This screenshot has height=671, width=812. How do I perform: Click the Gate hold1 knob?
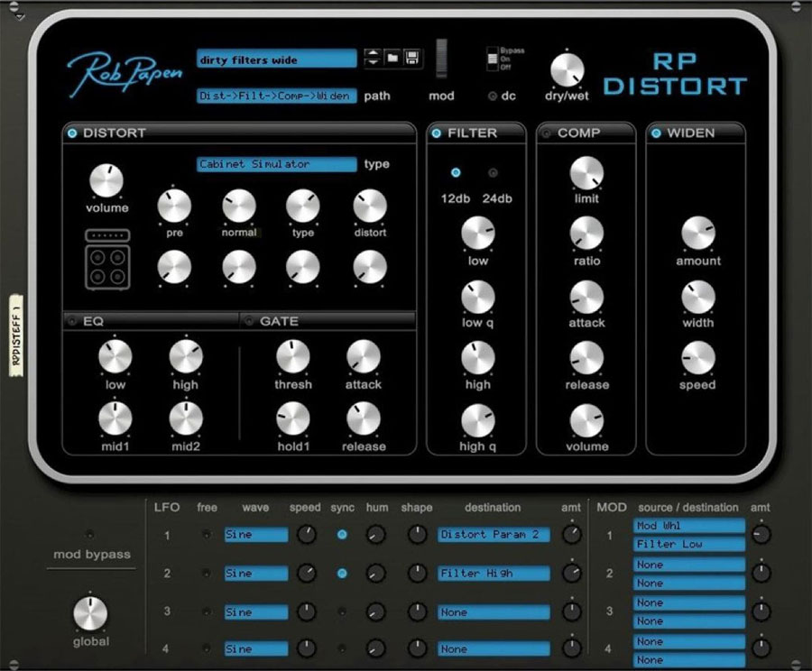(x=292, y=418)
